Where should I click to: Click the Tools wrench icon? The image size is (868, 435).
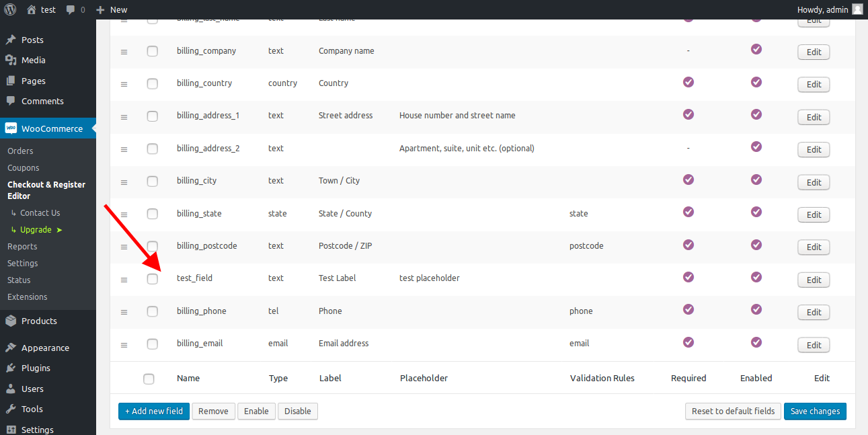pyautogui.click(x=11, y=409)
